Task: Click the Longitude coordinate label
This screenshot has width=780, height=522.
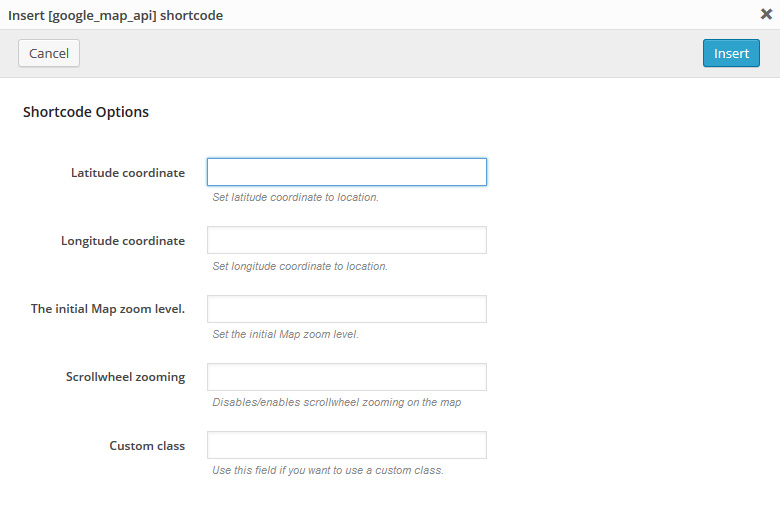Action: point(123,241)
